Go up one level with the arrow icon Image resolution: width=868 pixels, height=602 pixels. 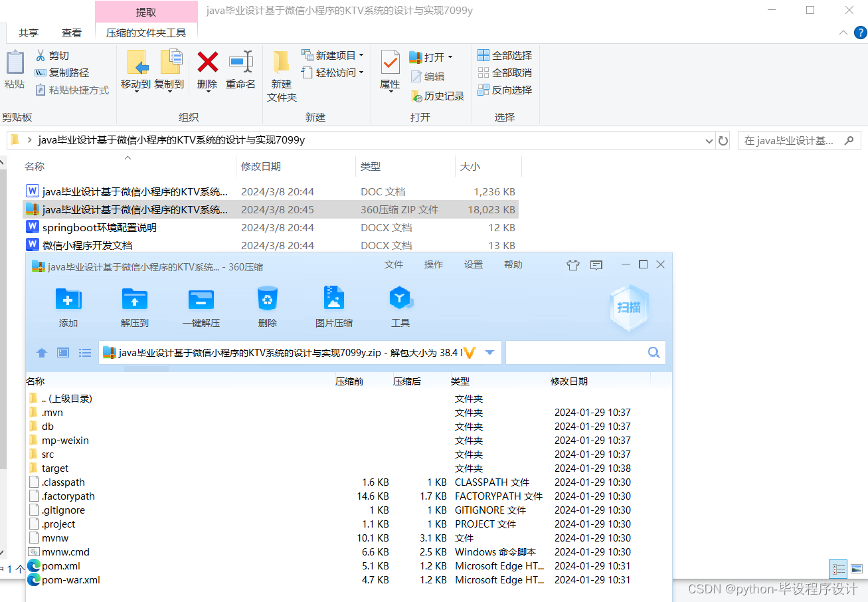pyautogui.click(x=42, y=353)
